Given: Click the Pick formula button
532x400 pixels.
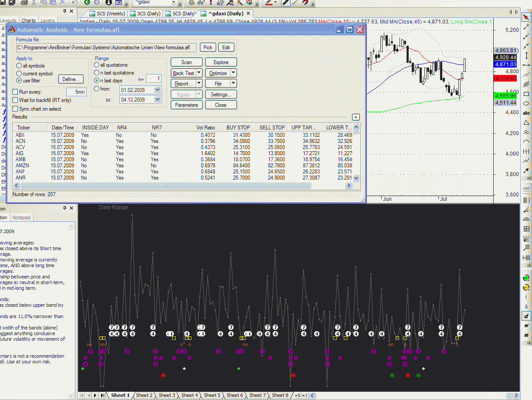Looking at the screenshot, I should 208,47.
